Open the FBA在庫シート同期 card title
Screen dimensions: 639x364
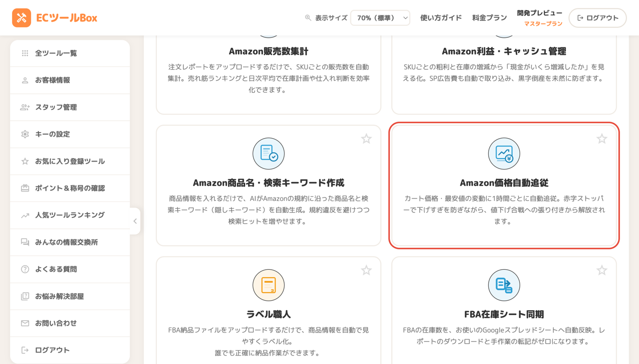504,314
